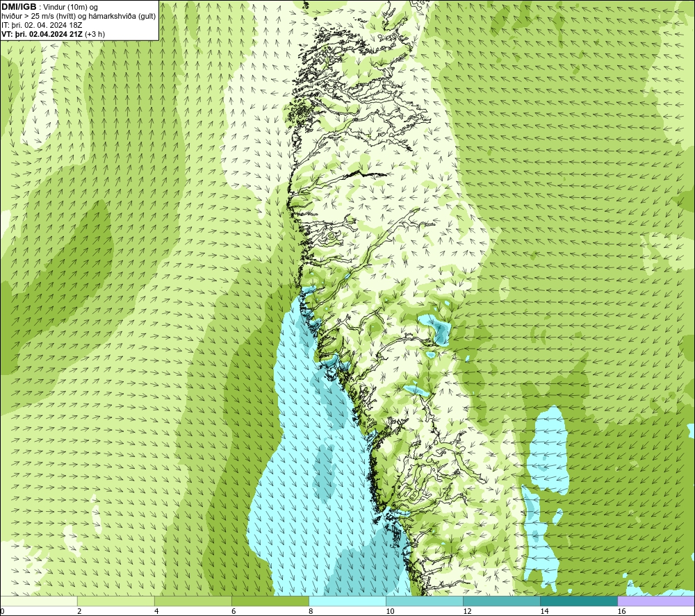Screen dimensions: 695x616
Task: Click the purple legend swatch above 16 m/s
Action: click(x=656, y=601)
